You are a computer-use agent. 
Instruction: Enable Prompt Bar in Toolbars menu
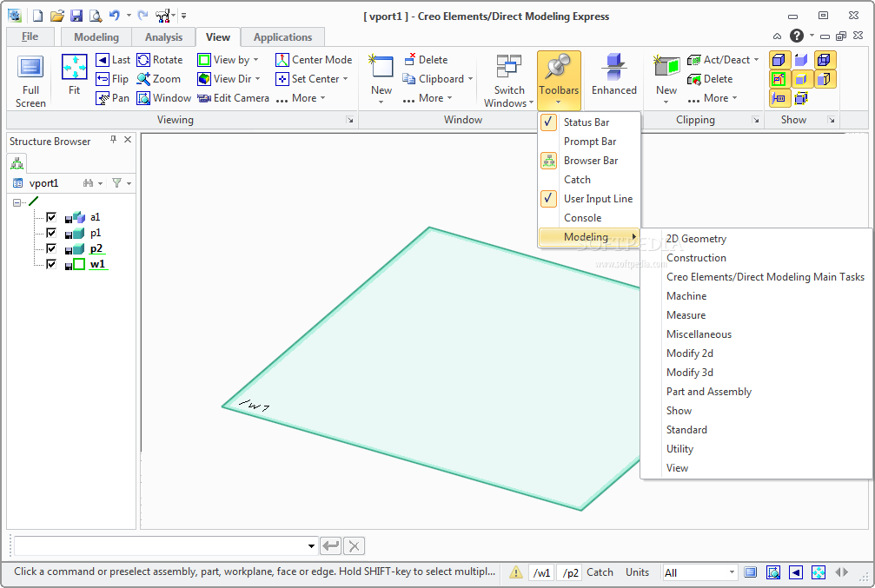pyautogui.click(x=589, y=142)
